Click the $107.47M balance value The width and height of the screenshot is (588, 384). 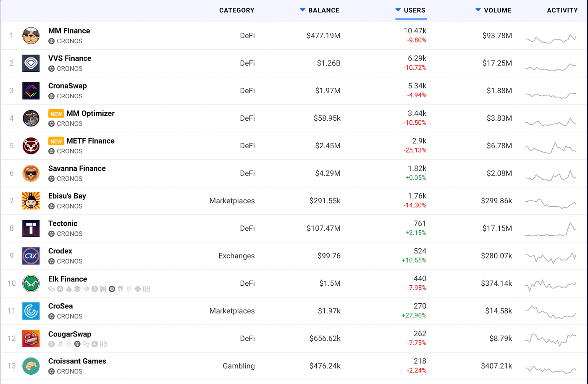tap(323, 229)
